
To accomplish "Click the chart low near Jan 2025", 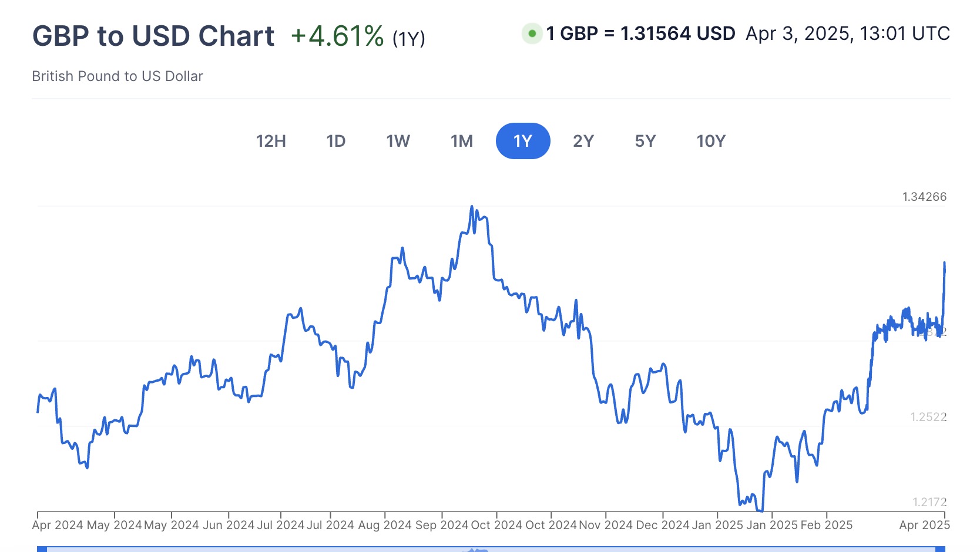I will coord(761,512).
